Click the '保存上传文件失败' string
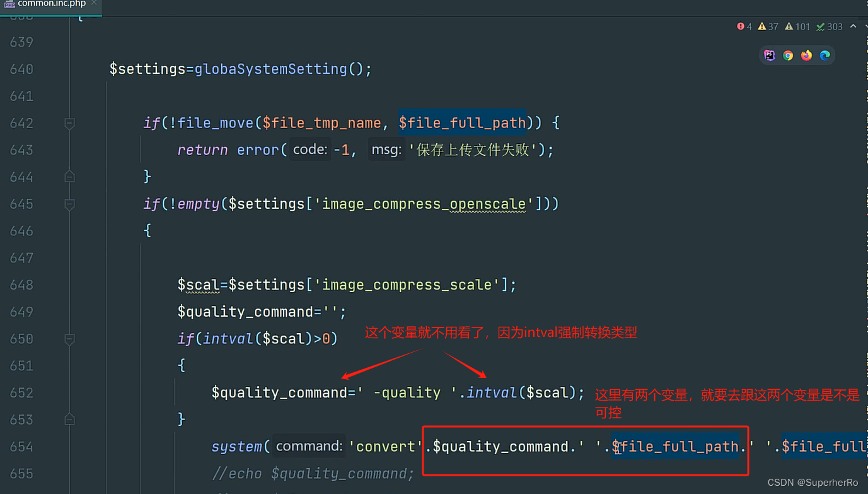The image size is (868, 494). point(473,150)
